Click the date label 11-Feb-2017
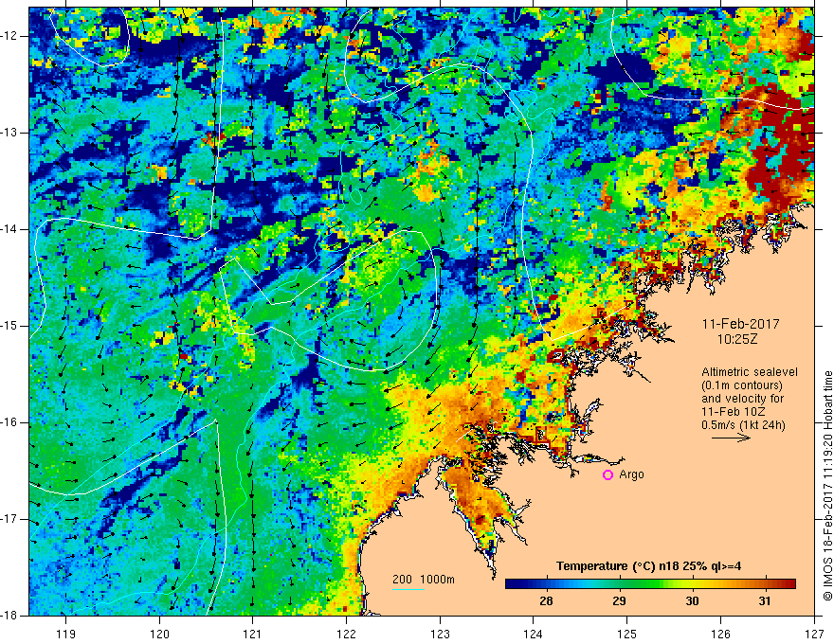834x644 pixels. tap(740, 324)
